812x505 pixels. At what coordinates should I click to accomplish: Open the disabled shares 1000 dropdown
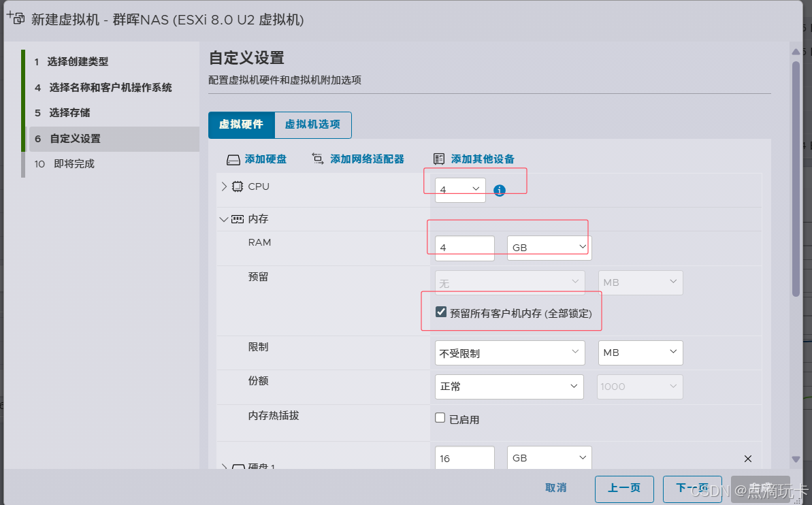[640, 387]
